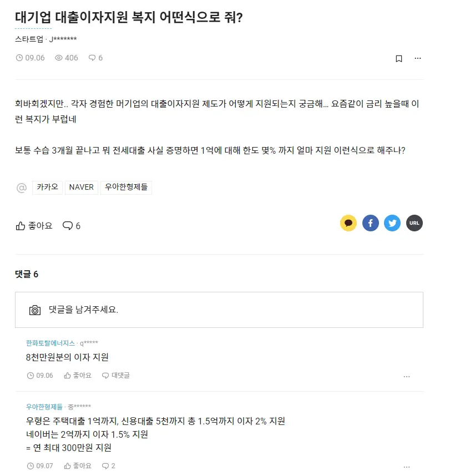
Task: Open options menu for second comment
Action: pos(407,467)
